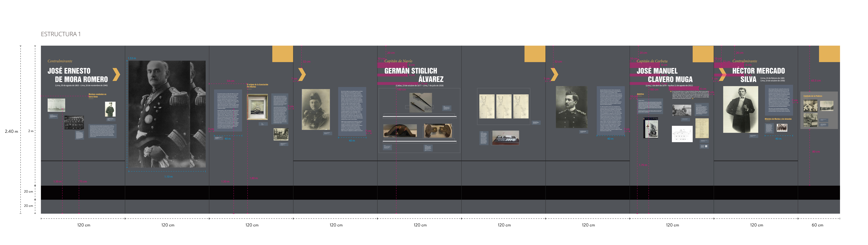Click the 'Ministro de Marina y de Aviación' heading

[x=778, y=119]
